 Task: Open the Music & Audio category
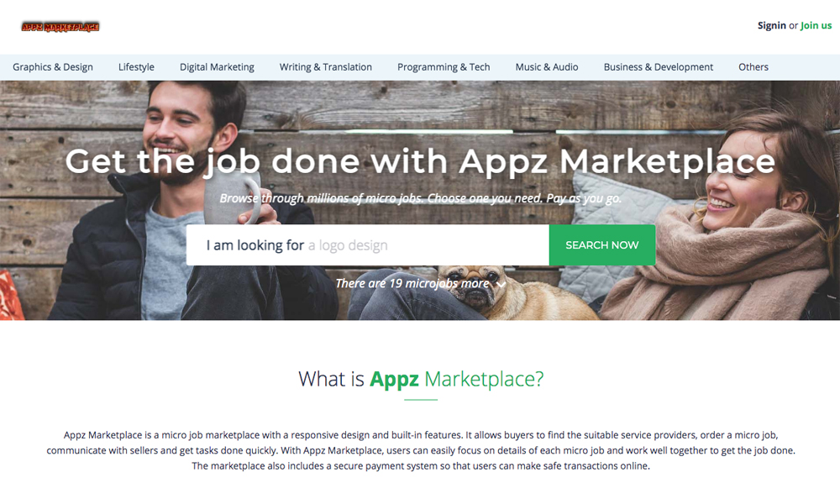click(x=547, y=67)
